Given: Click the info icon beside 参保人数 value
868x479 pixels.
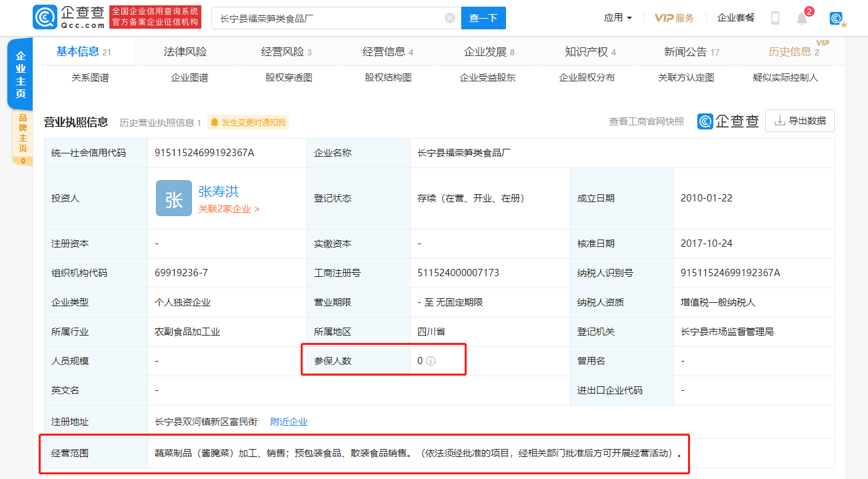Looking at the screenshot, I should pos(431,361).
